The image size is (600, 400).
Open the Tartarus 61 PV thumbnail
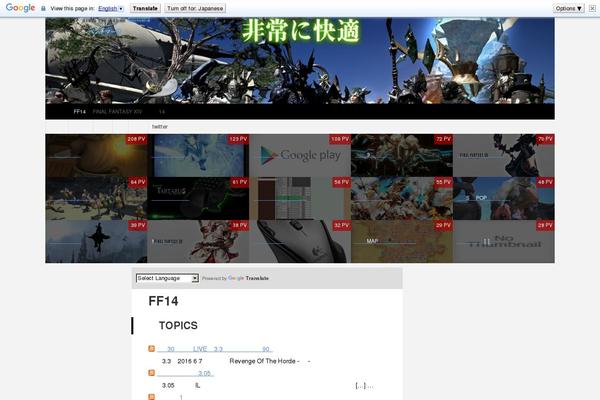[x=198, y=198]
